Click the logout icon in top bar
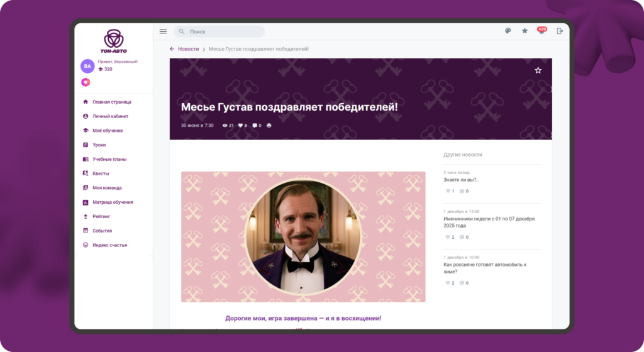 (560, 31)
